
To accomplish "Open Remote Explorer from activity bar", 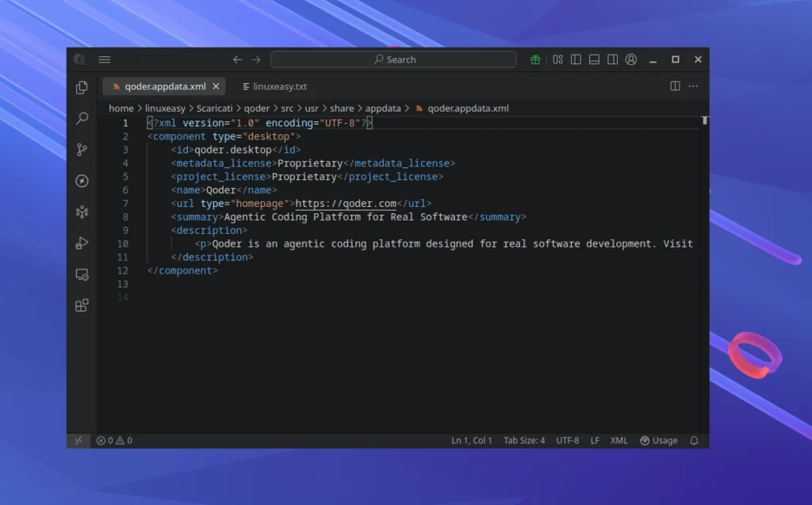I will 81,274.
